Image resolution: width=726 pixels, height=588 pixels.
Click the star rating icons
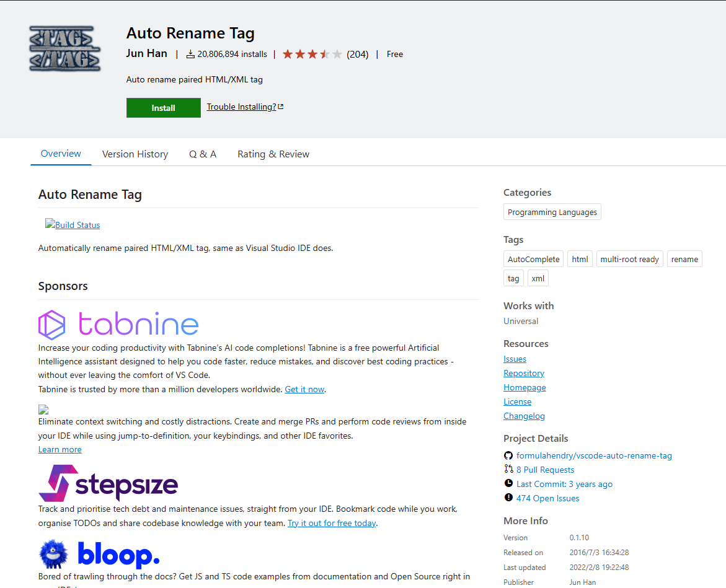(x=312, y=54)
